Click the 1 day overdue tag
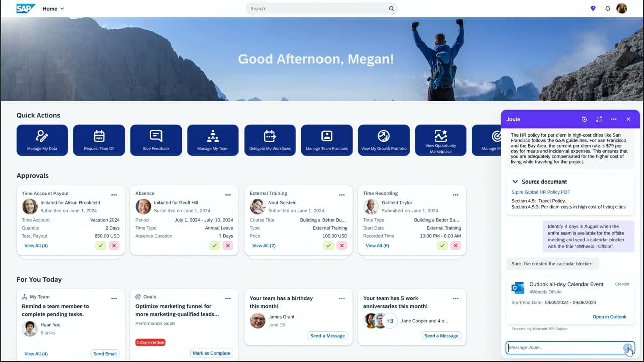 [x=150, y=342]
